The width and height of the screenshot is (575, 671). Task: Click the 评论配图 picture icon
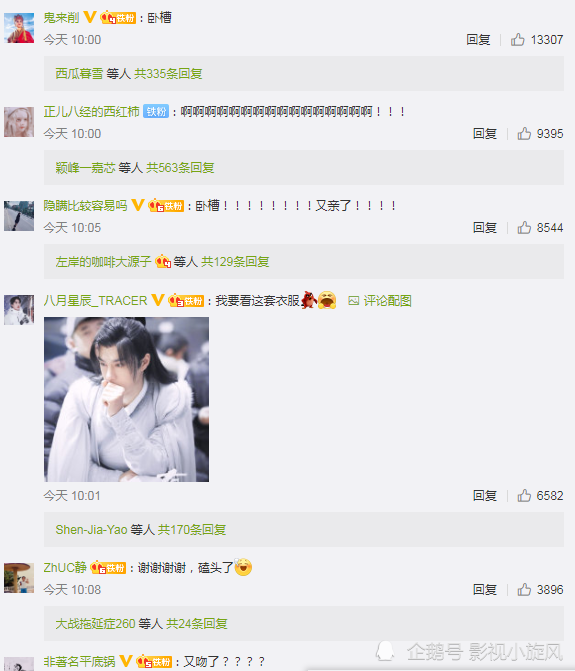pyautogui.click(x=353, y=301)
